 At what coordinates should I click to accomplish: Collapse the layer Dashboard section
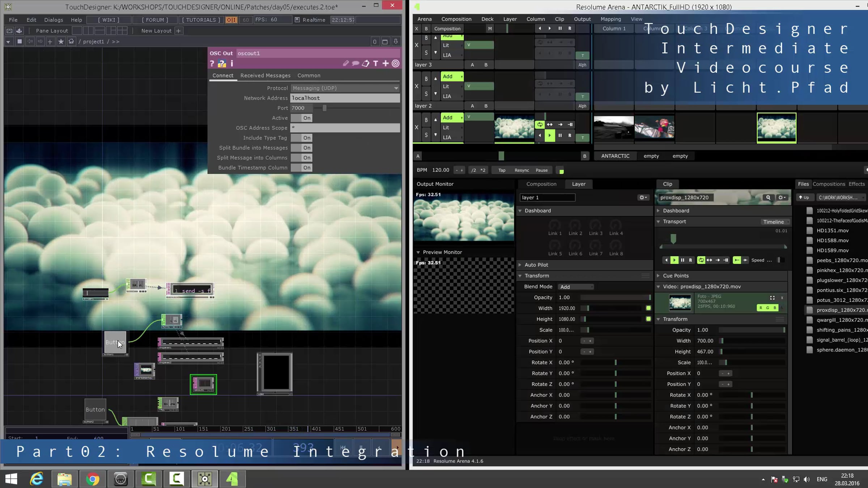(520, 211)
